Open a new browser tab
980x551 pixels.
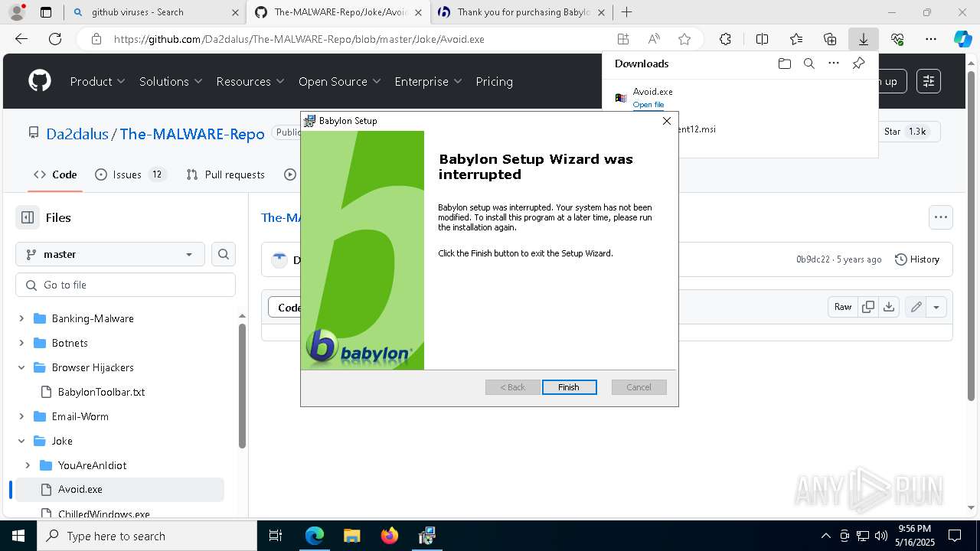pyautogui.click(x=626, y=12)
